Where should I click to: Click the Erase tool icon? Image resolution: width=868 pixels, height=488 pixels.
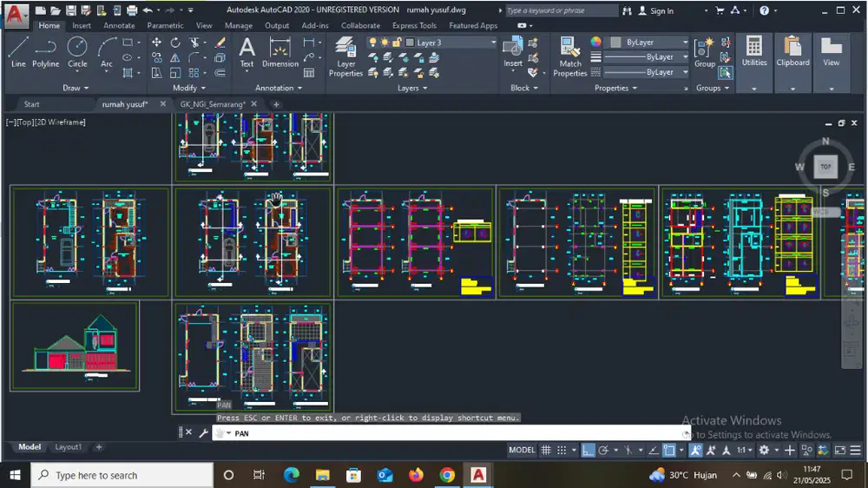(220, 43)
